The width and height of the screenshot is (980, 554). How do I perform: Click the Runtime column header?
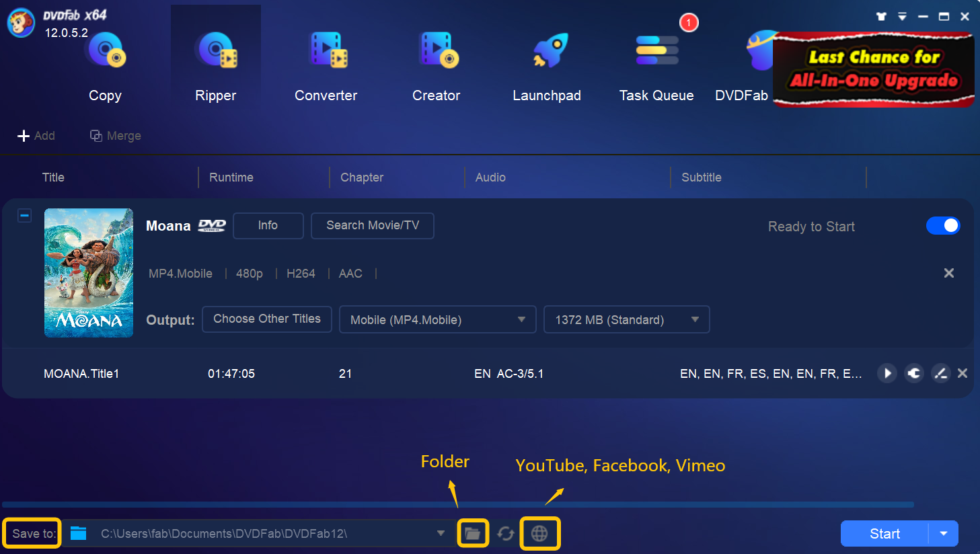(x=231, y=177)
